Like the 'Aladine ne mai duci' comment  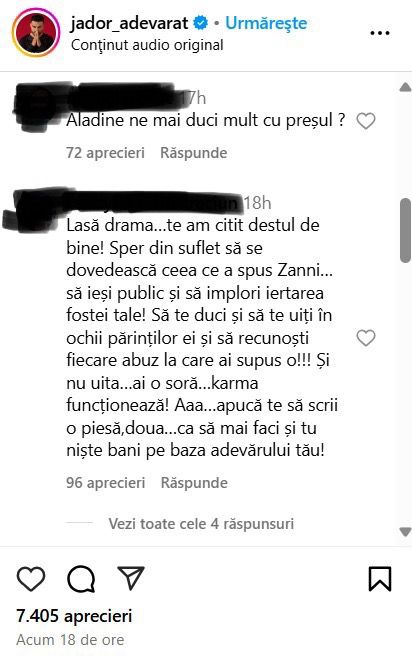pyautogui.click(x=366, y=121)
